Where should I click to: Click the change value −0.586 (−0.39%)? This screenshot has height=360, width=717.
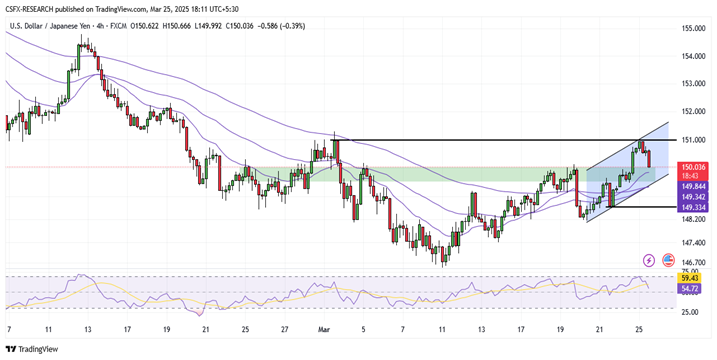click(x=281, y=26)
